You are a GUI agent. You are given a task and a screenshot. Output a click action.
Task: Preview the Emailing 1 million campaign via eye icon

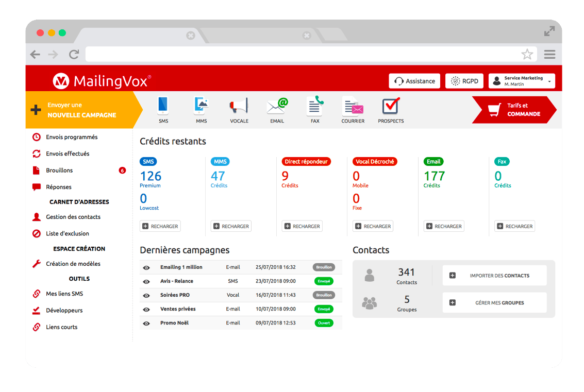(x=146, y=267)
